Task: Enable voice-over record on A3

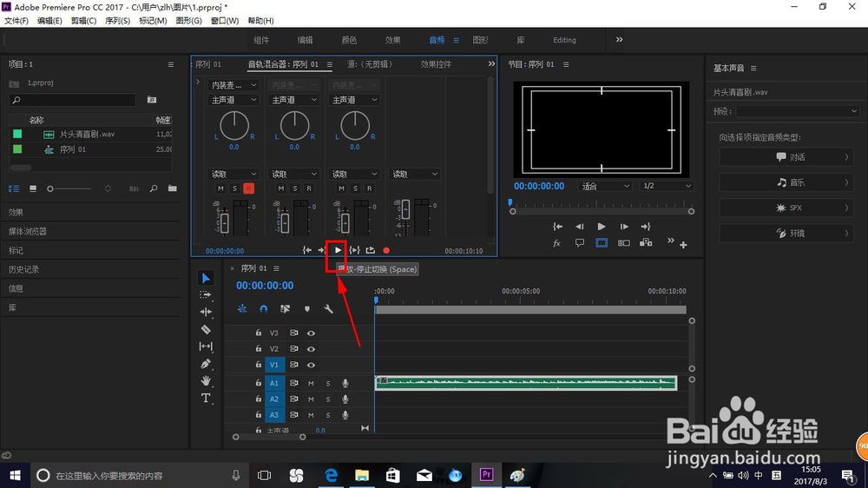Action: pyautogui.click(x=345, y=414)
